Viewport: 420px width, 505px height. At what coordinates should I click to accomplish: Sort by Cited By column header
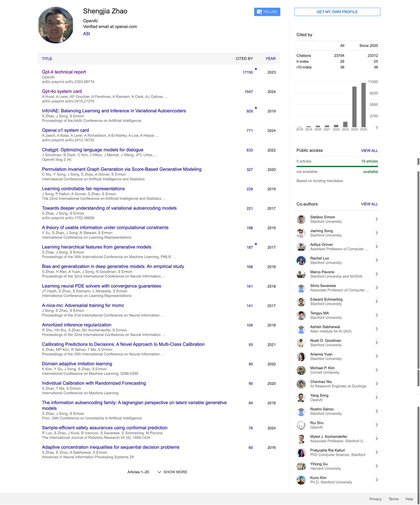pyautogui.click(x=244, y=59)
